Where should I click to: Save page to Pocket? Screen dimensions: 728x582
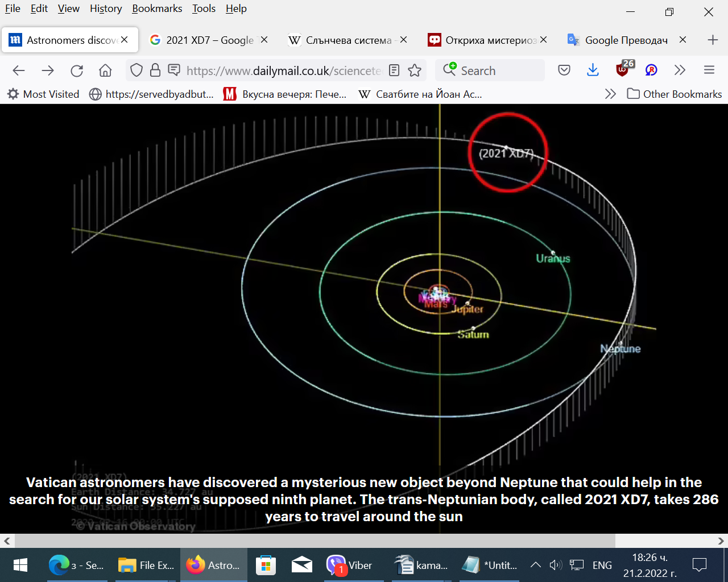(x=564, y=70)
